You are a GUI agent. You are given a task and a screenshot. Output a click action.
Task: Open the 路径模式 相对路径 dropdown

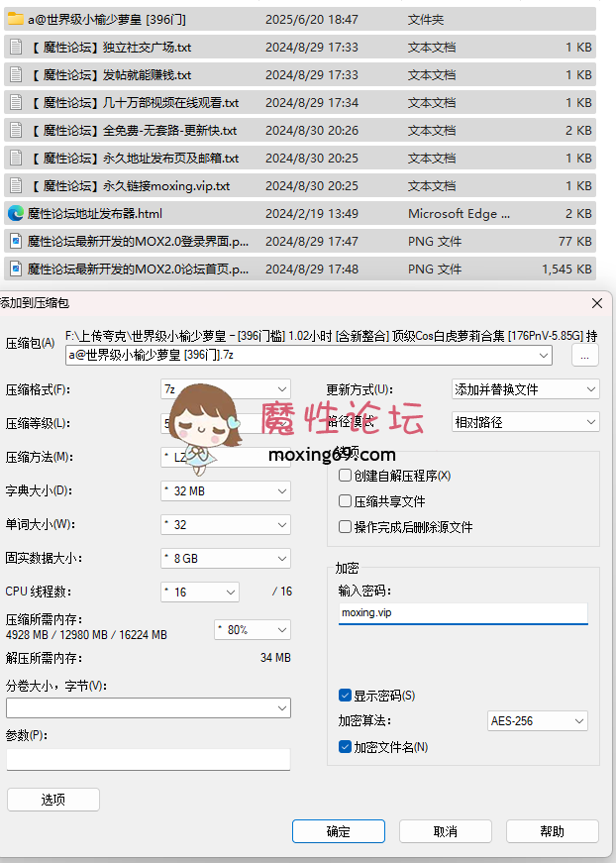point(525,422)
